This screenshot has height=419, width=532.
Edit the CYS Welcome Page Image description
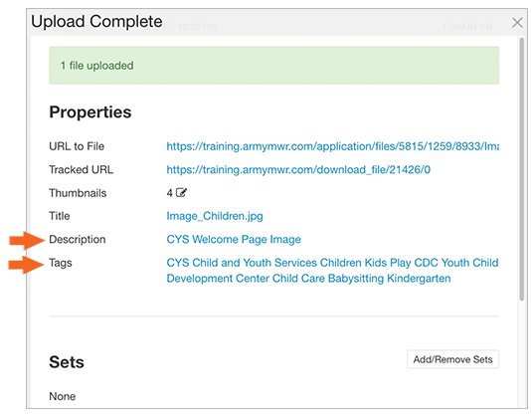(x=234, y=240)
